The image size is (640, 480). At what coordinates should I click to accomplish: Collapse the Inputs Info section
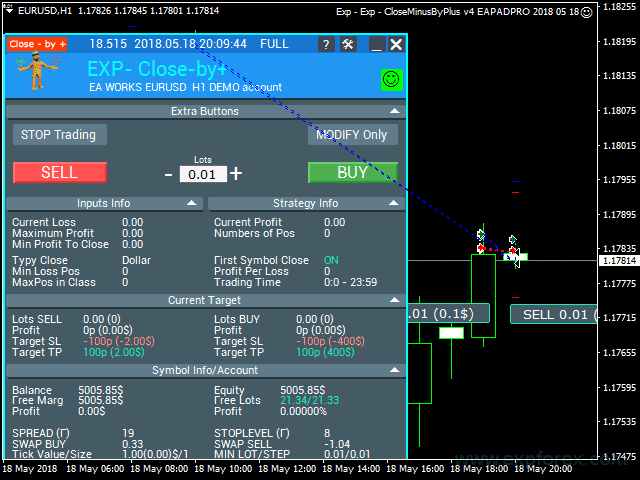coord(192,203)
